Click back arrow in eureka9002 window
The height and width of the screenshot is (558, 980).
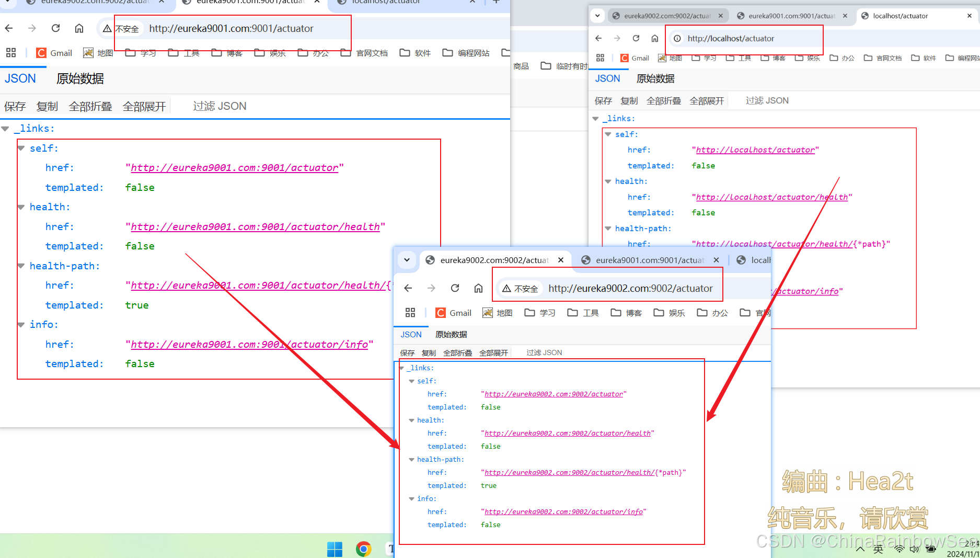click(x=408, y=288)
